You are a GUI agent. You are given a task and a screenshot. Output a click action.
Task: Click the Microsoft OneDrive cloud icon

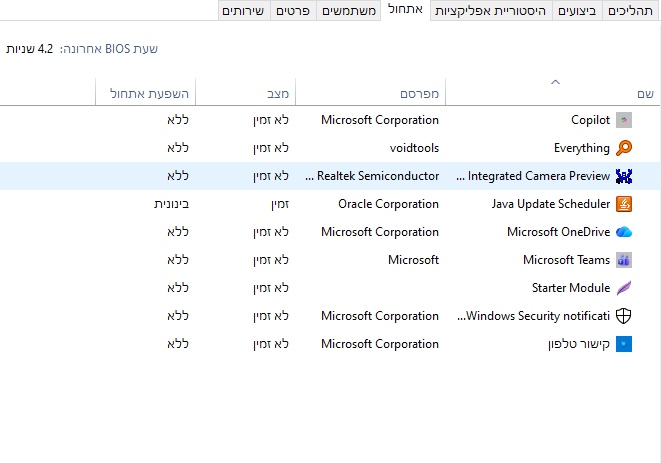point(624,232)
